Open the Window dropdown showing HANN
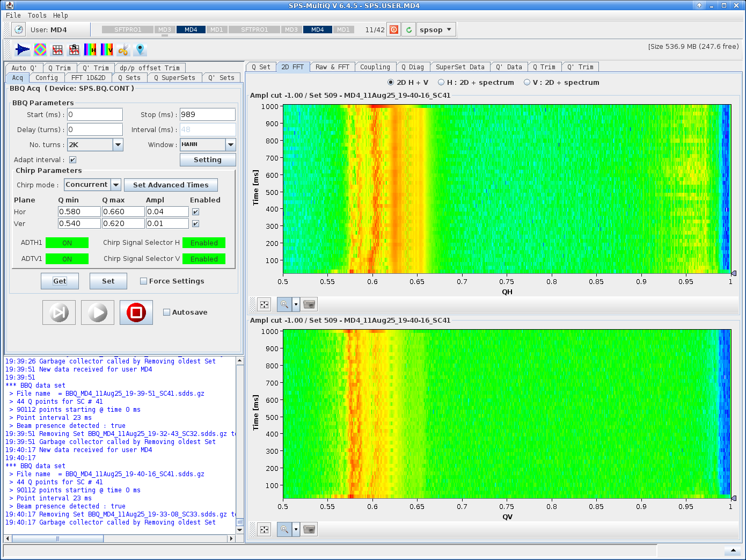This screenshot has height=560, width=746. pos(231,144)
